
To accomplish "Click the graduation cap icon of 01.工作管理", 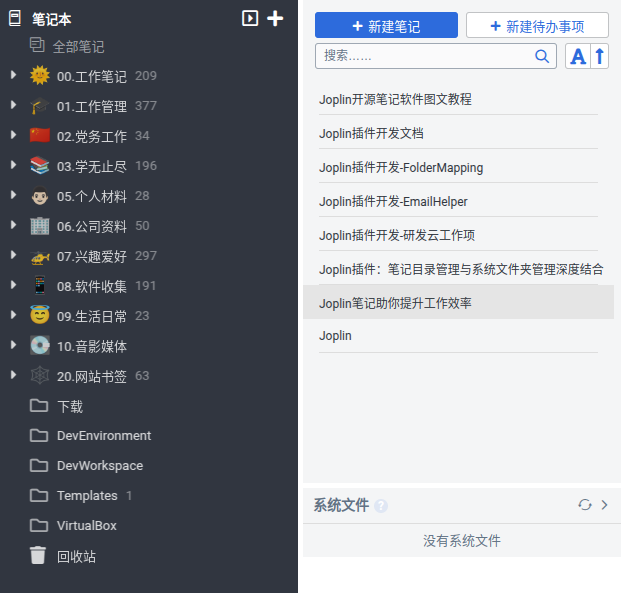I will click(40, 105).
